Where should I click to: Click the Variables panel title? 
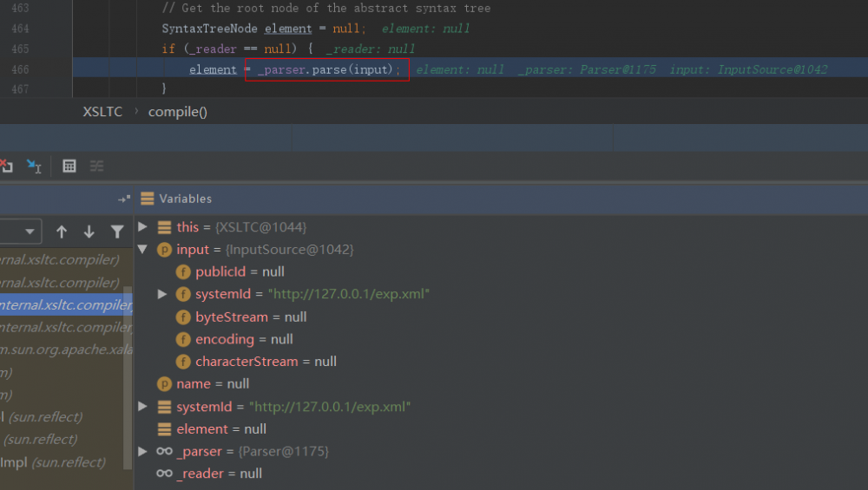click(186, 199)
